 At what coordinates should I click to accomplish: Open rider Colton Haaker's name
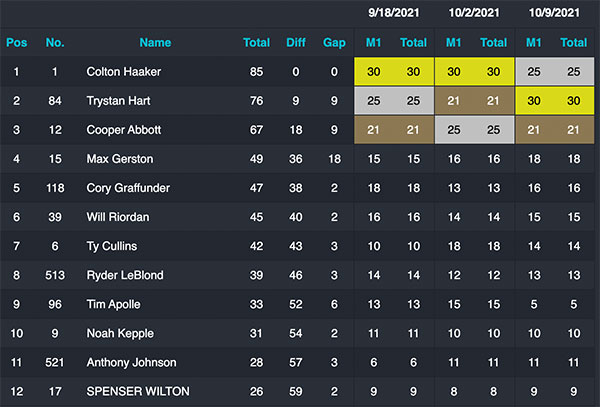tap(124, 72)
